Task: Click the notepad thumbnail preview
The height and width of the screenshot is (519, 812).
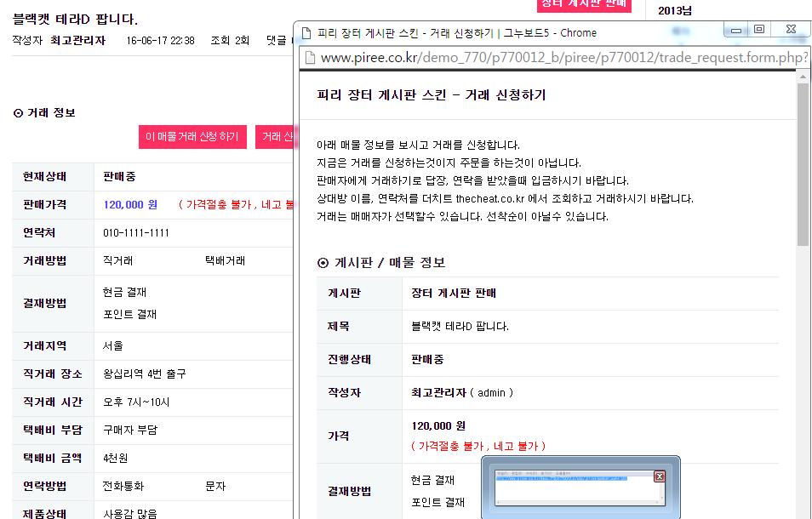Action: coord(573,487)
